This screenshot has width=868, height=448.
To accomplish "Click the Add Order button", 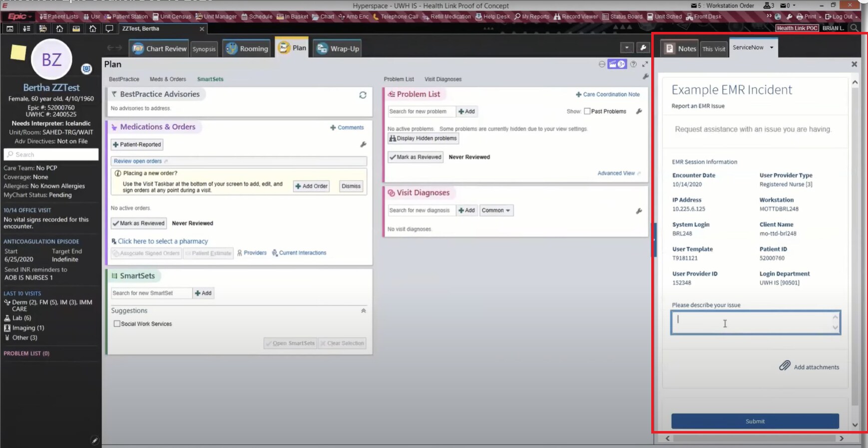I will (311, 186).
